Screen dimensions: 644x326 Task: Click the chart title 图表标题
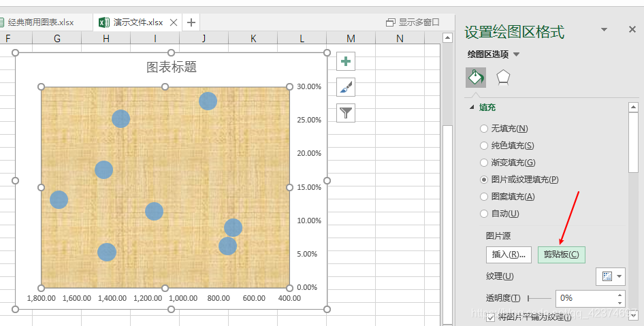(172, 67)
